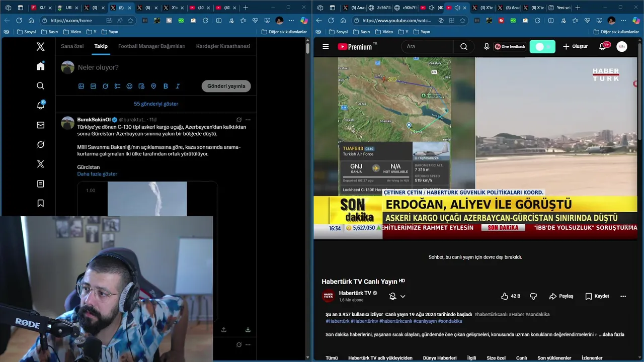Open Oluştur create button on YouTube
The image size is (644, 362).
(x=575, y=47)
